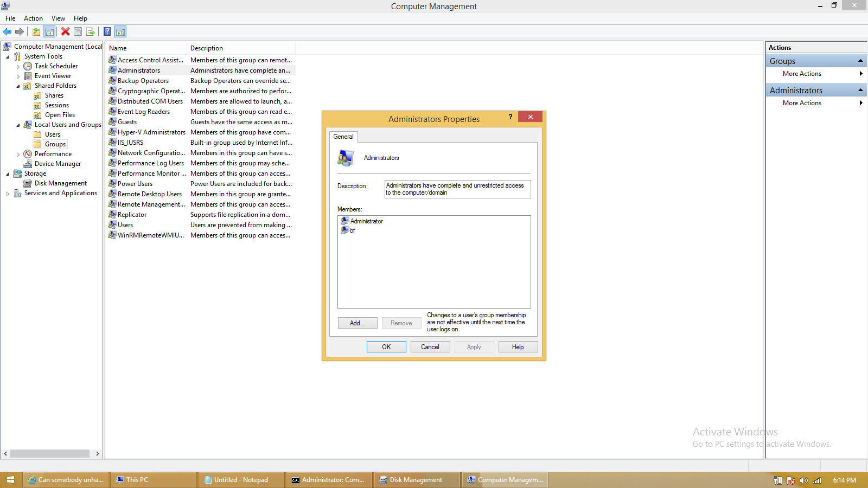The width and height of the screenshot is (868, 488).
Task: Open the Windows Start button
Action: 11,480
